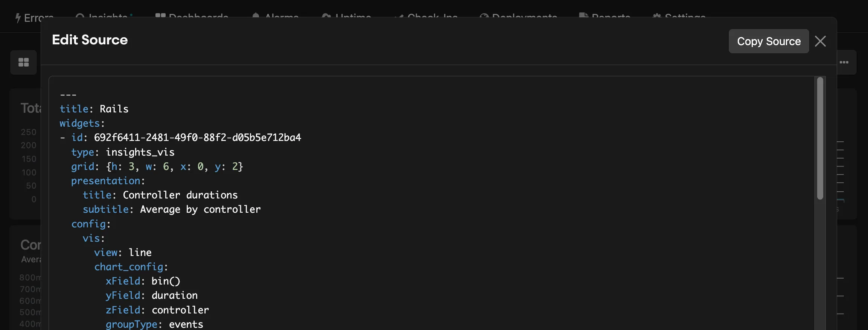Click the 'groupType: events' line
Screen dimensions: 868x330
pos(154,324)
